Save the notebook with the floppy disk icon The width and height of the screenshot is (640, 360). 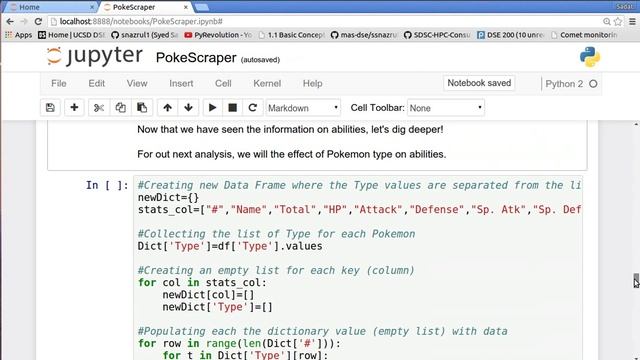point(50,108)
